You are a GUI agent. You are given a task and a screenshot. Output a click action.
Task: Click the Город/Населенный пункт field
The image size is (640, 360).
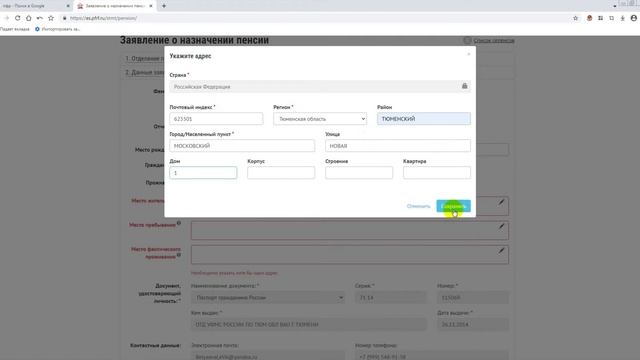click(242, 146)
